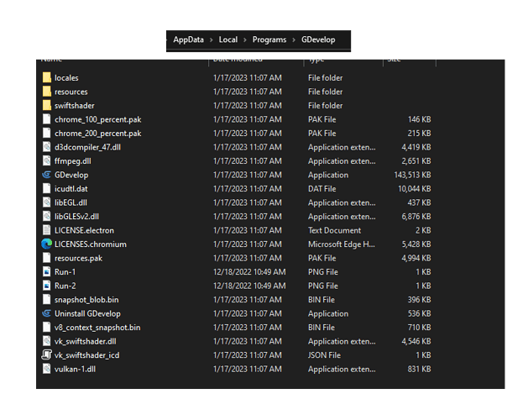
Task: Click the type 'Text Document'
Action: tap(334, 230)
